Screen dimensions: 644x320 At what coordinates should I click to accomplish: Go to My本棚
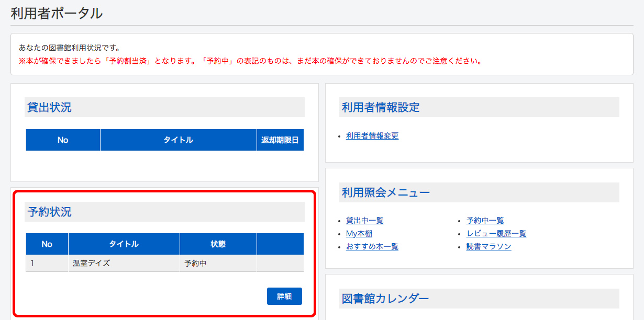(359, 234)
